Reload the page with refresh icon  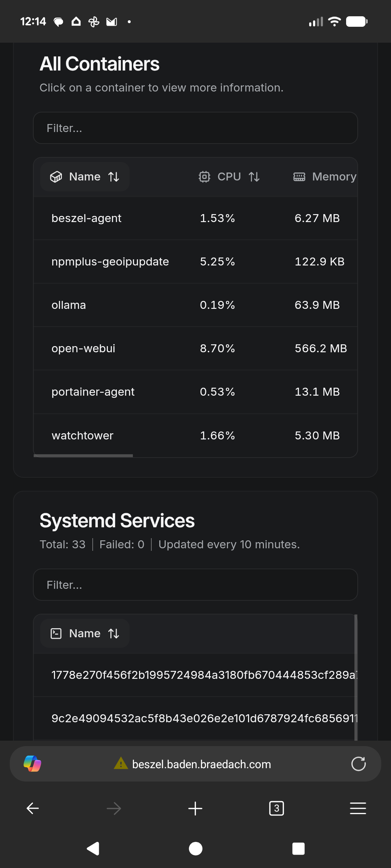click(x=358, y=764)
